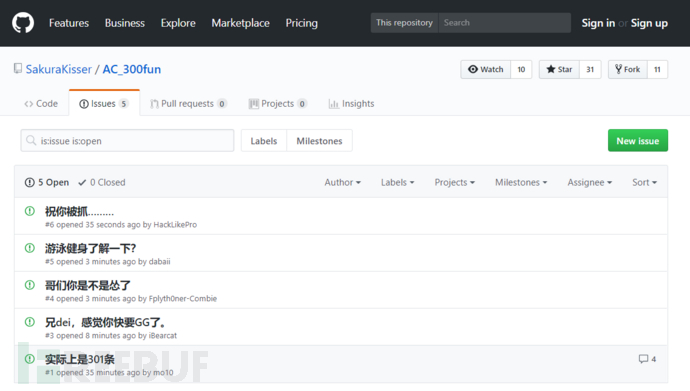Open the Insights tab
Screen dimensions: 690x391
[x=352, y=104]
